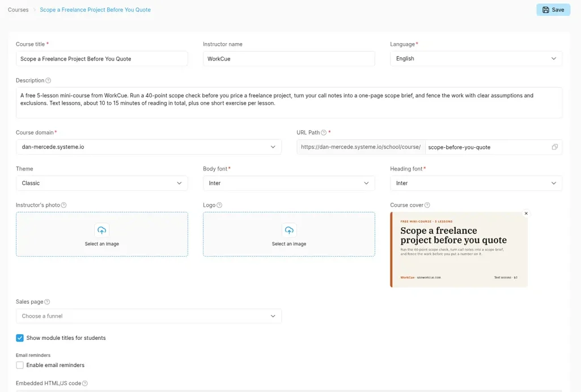Select an image for Instructor's photo
Image resolution: width=581 pixels, height=392 pixels.
coord(102,235)
